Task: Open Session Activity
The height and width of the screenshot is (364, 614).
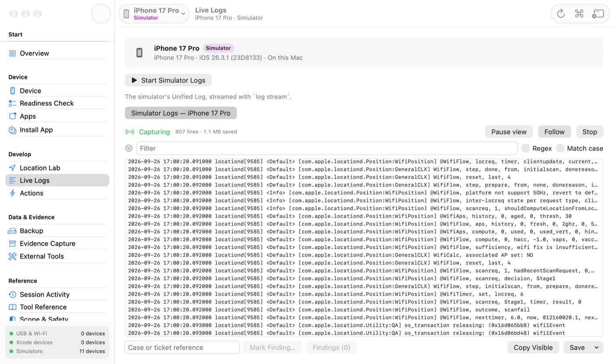Action: (57, 294)
